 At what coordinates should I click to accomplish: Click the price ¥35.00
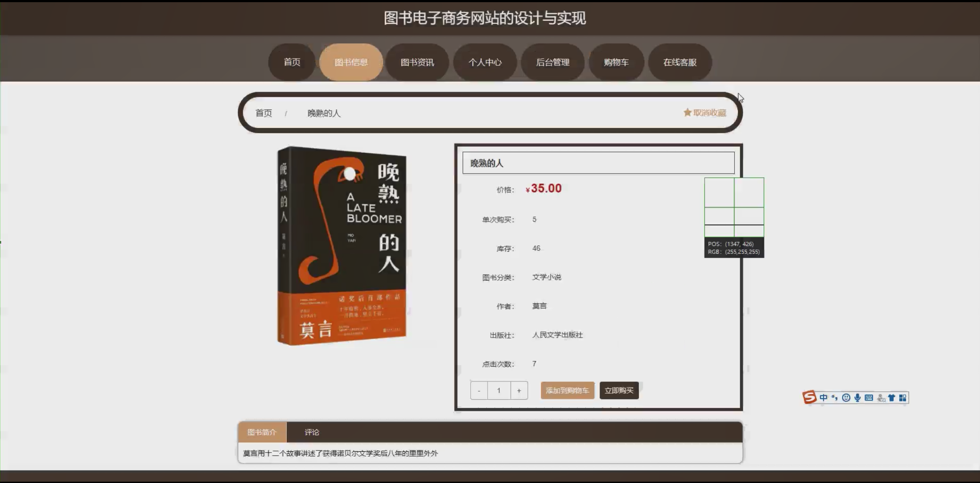(544, 189)
